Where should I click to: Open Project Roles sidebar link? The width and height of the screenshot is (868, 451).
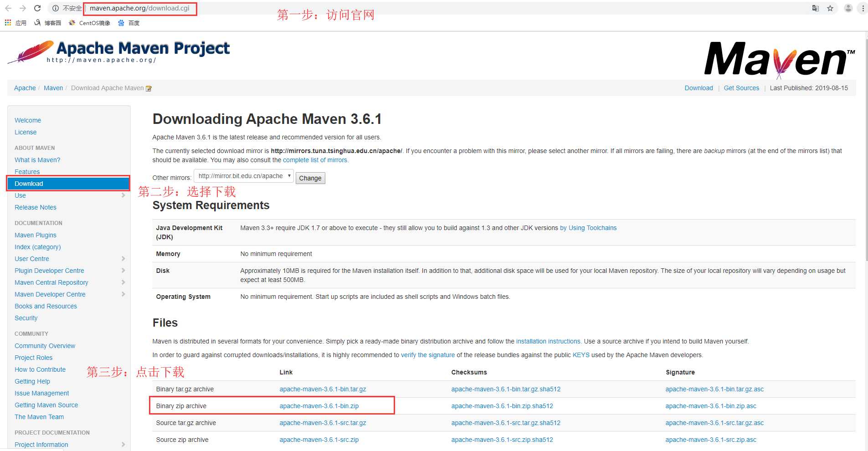(x=34, y=358)
